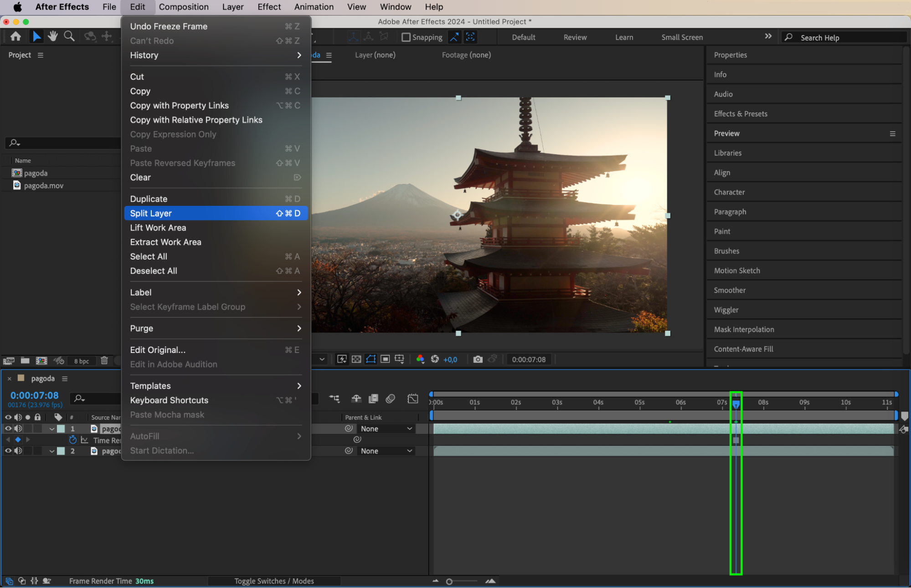Click the timeline zoom slider handle

[449, 582]
